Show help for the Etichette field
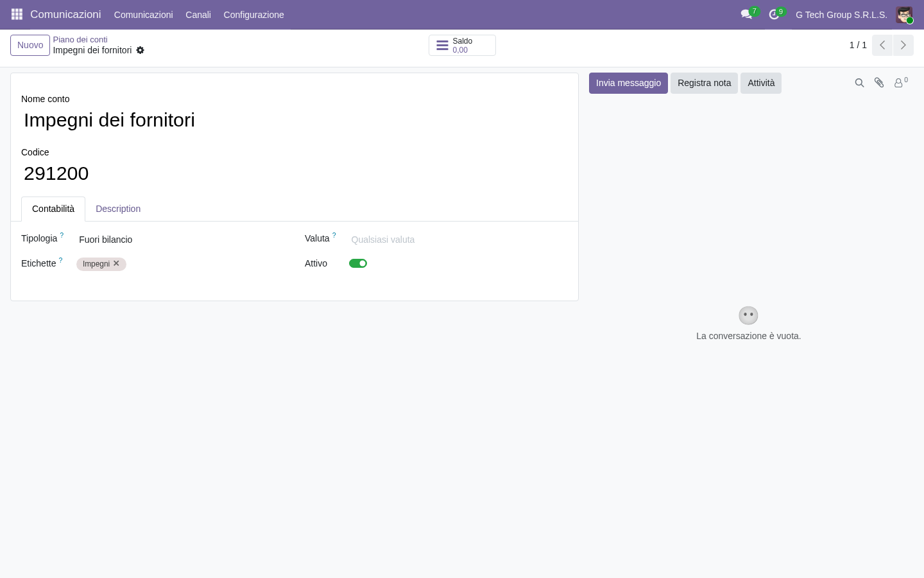Viewport: 924px width, 578px height. pyautogui.click(x=60, y=261)
